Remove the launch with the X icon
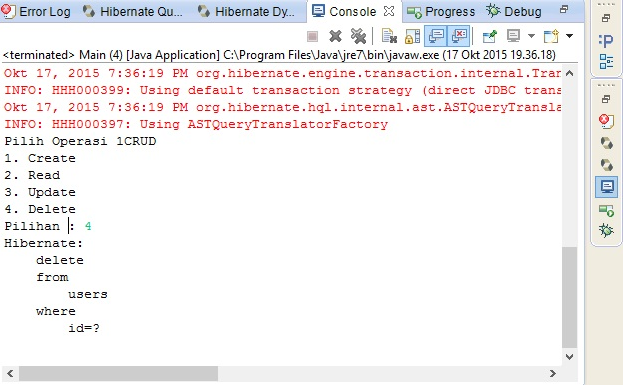 coord(335,37)
